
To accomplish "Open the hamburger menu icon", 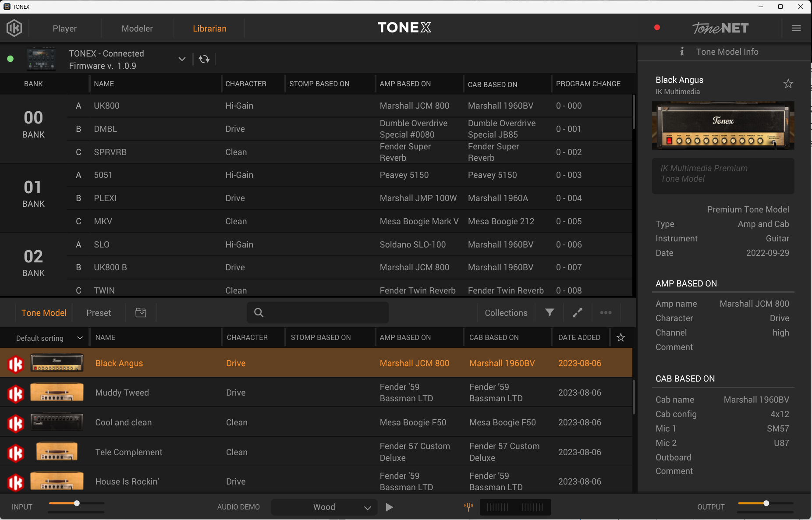I will (797, 28).
